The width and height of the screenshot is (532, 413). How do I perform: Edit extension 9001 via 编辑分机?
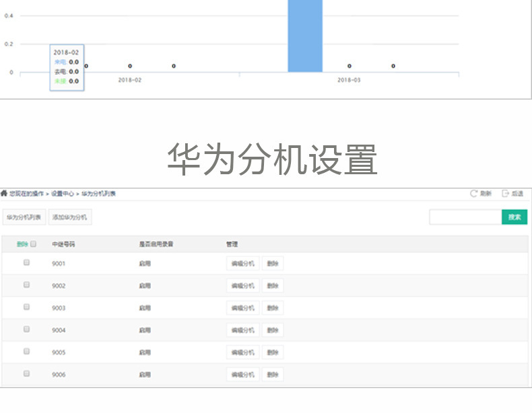click(x=243, y=263)
